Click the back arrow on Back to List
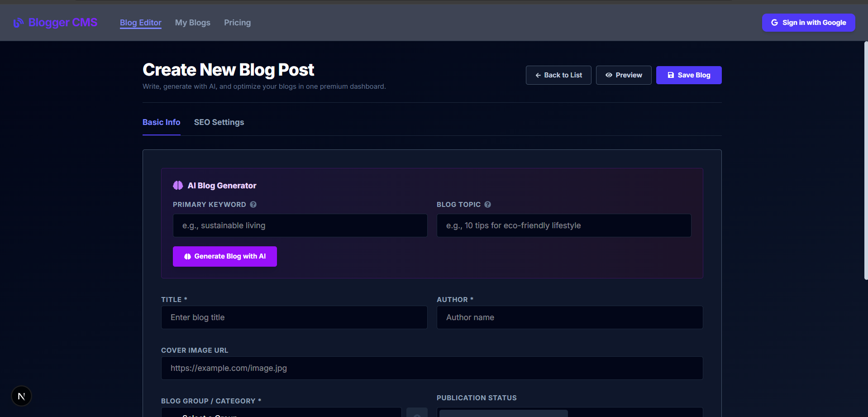 (x=538, y=75)
